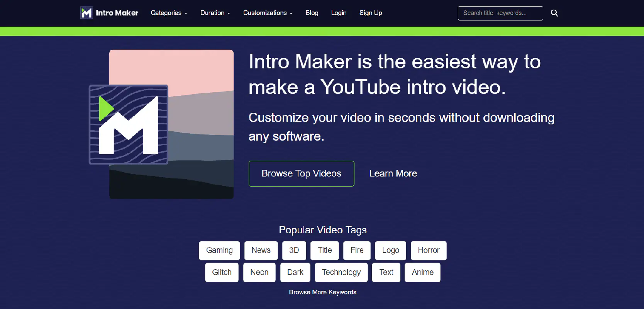
Task: Choose the Title tag
Action: pyautogui.click(x=325, y=250)
